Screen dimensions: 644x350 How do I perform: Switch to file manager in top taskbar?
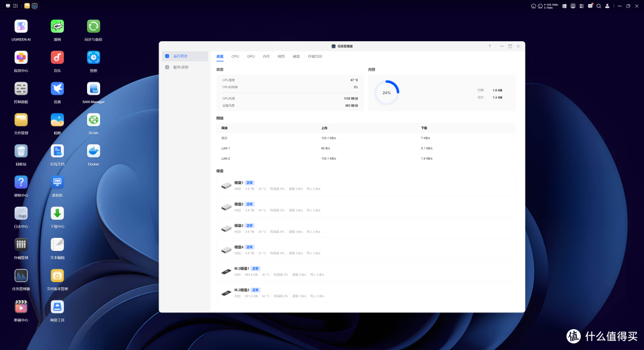click(27, 6)
